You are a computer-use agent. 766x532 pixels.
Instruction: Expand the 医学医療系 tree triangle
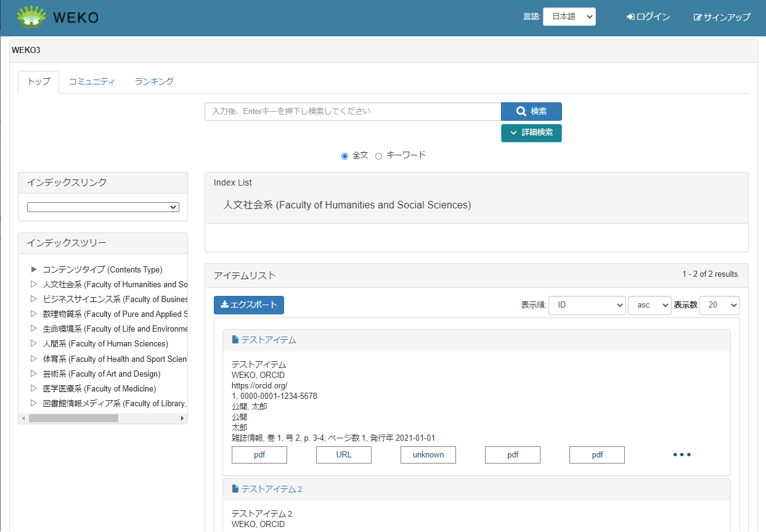[34, 388]
